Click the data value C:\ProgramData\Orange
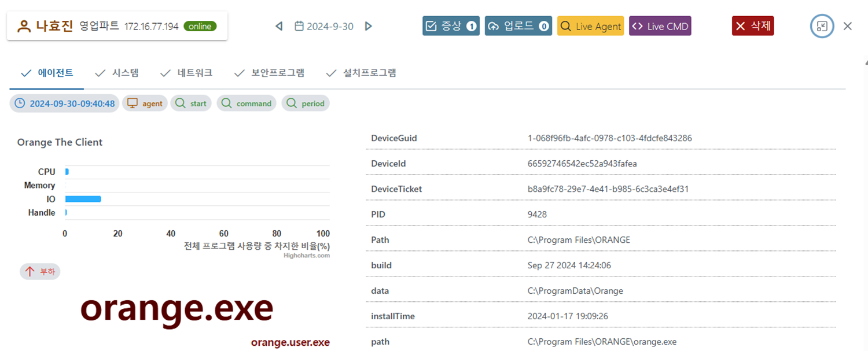 pos(575,291)
